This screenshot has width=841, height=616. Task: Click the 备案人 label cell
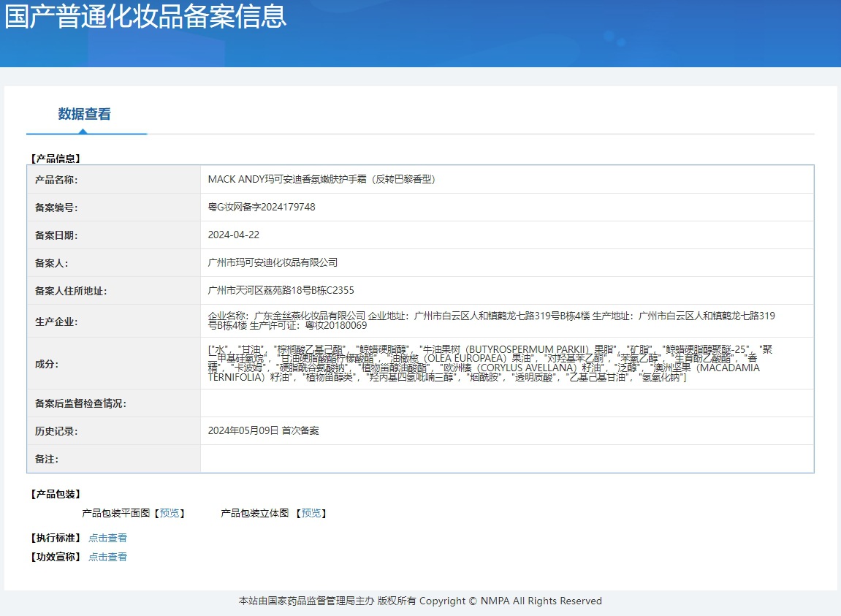114,263
